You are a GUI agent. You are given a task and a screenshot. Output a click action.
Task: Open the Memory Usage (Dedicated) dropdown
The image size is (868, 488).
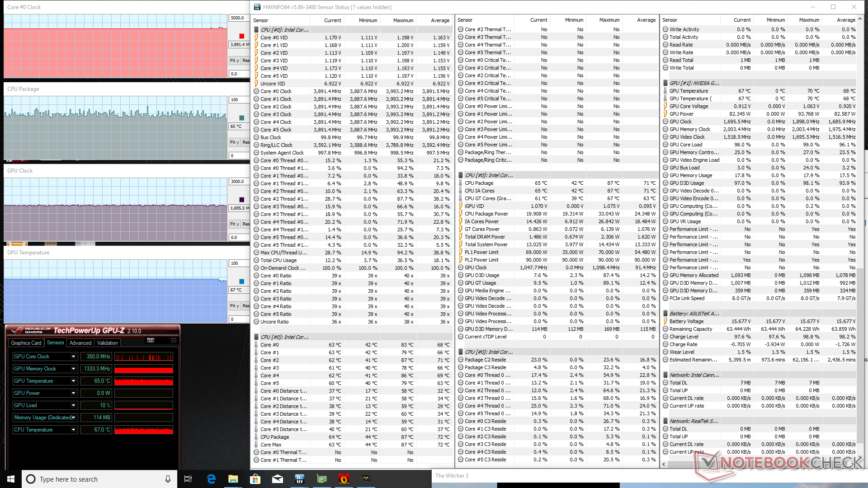point(73,418)
